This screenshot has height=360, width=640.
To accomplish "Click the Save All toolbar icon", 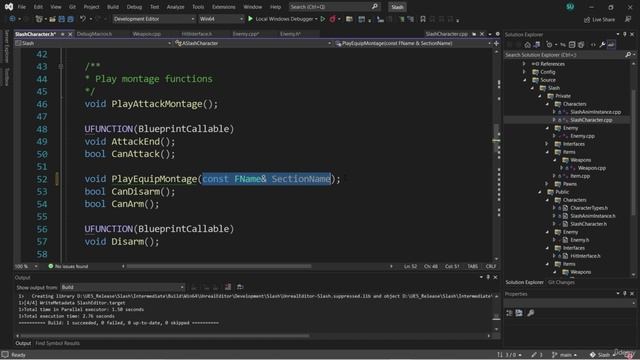I will click(x=71, y=19).
